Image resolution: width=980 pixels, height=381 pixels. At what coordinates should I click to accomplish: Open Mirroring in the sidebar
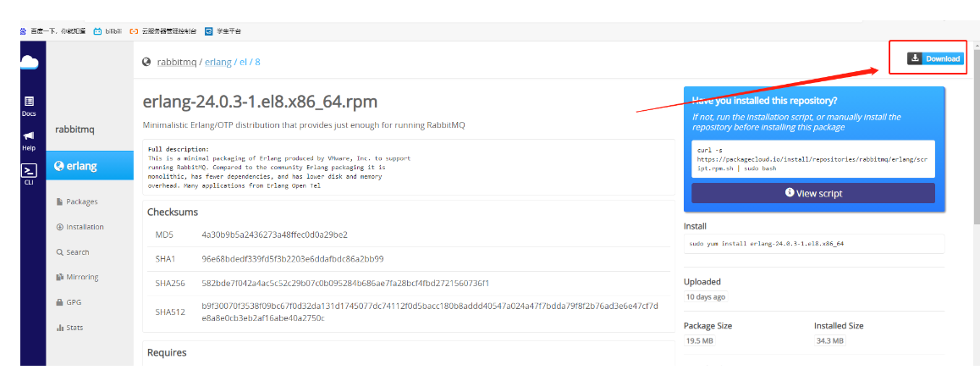78,277
